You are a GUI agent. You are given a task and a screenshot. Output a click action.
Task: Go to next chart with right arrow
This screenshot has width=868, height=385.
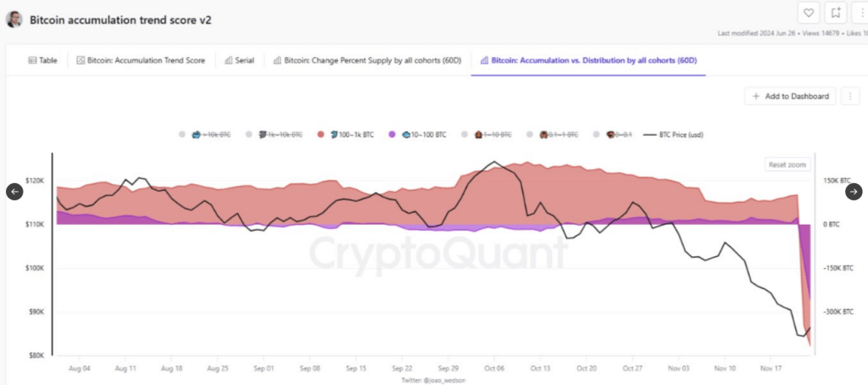pos(854,192)
